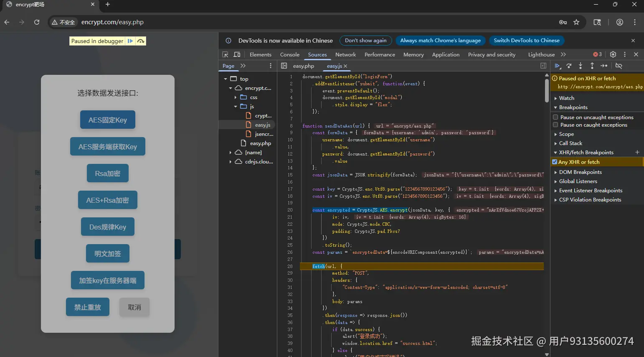The height and width of the screenshot is (357, 644).
Task: Enable Pause on uncaught exceptions
Action: (555, 117)
